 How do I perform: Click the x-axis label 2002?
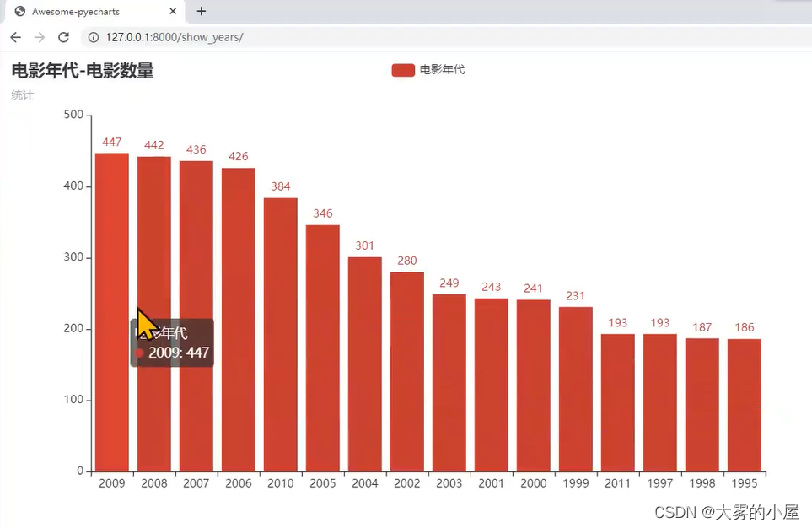click(407, 483)
